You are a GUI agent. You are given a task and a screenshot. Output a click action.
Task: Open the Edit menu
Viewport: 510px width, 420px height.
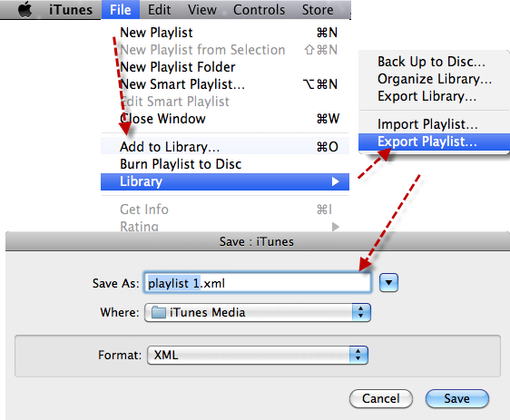[159, 10]
